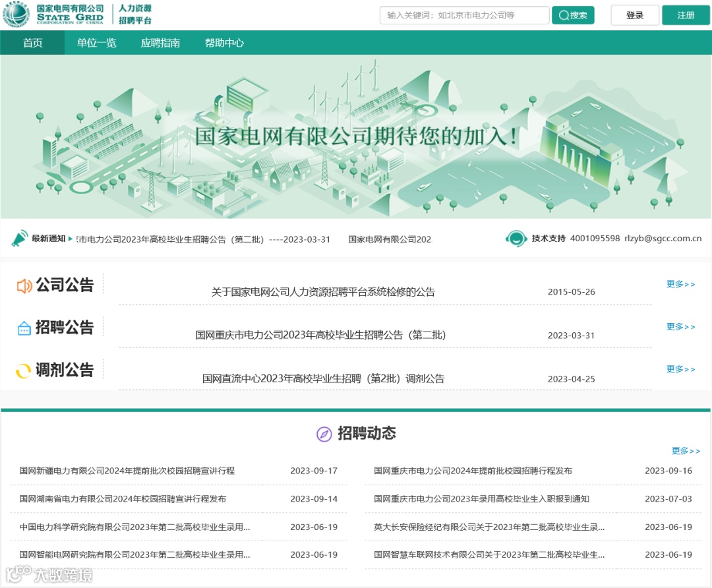Click the 更多>> link for 招聘公告
Screen dimensions: 712x588
[680, 327]
